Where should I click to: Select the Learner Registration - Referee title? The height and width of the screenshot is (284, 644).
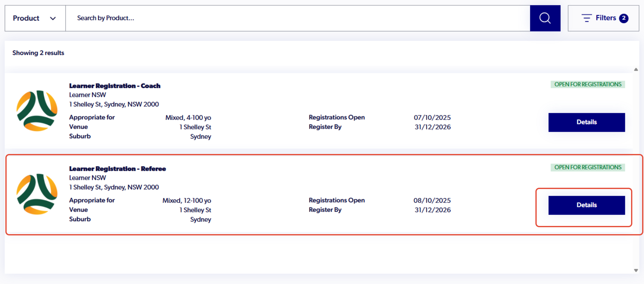click(x=117, y=169)
